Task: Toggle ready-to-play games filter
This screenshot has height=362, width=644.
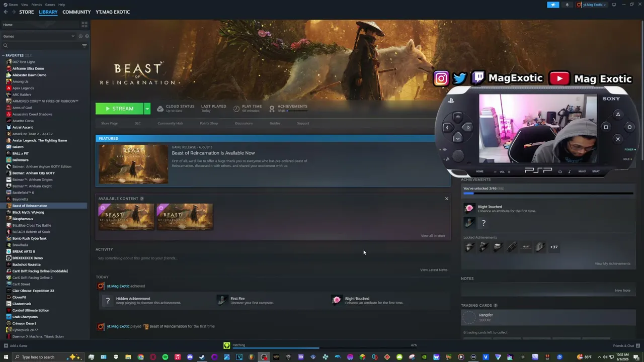Action: click(x=87, y=36)
